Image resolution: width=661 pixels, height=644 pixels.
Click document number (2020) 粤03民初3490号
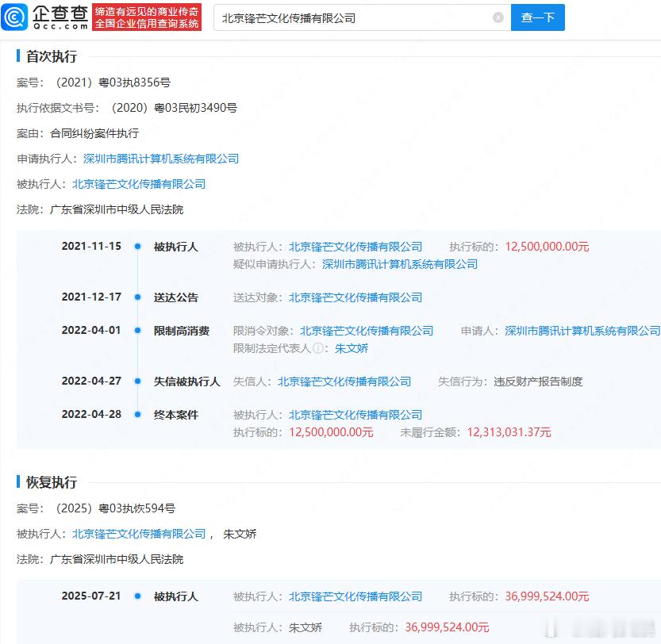pyautogui.click(x=174, y=108)
